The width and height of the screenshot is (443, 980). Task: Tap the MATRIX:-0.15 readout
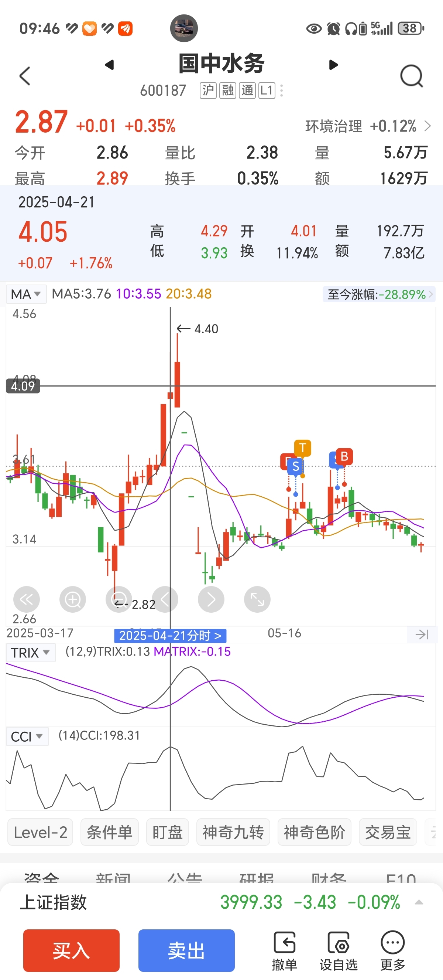[192, 652]
